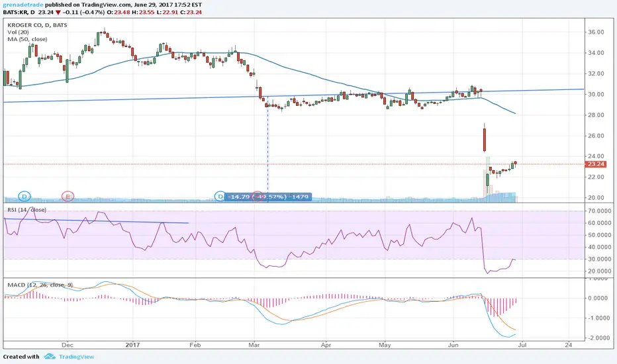617x364 pixels.
Task: Click the -1.0000 MACD axis label
Action: pos(598,318)
